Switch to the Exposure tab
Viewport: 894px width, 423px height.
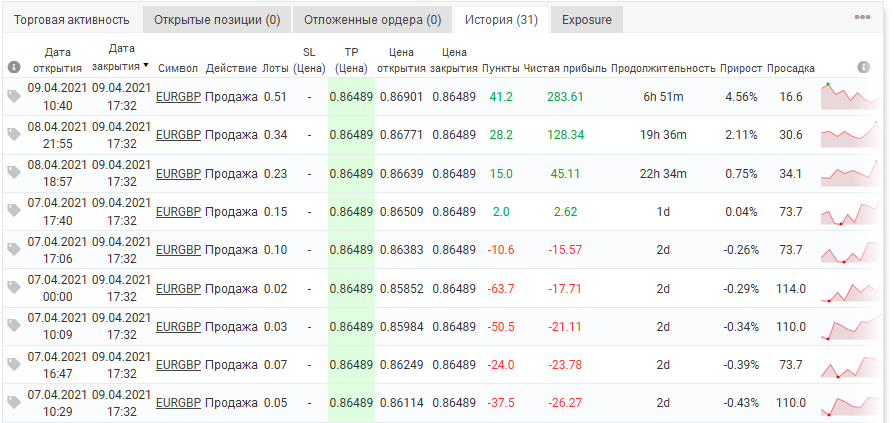coord(587,20)
